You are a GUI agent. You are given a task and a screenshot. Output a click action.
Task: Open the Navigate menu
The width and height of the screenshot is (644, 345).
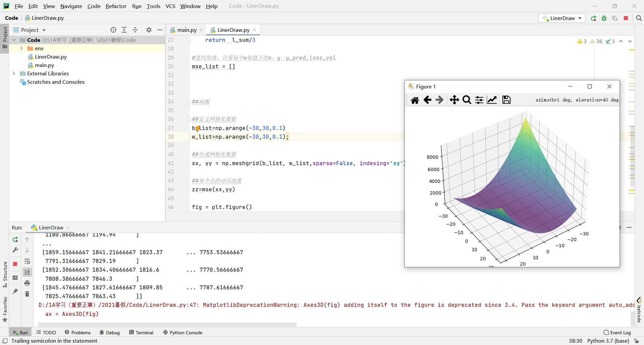click(71, 6)
